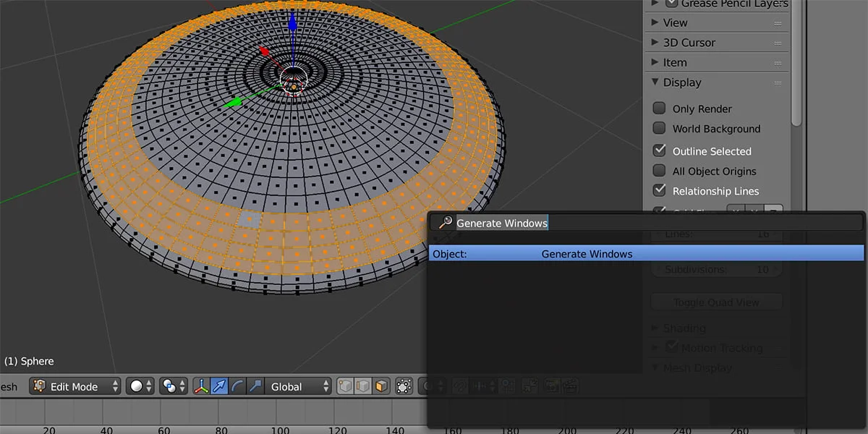
Task: Uncheck Outline Selected in Display panel
Action: pyautogui.click(x=659, y=150)
